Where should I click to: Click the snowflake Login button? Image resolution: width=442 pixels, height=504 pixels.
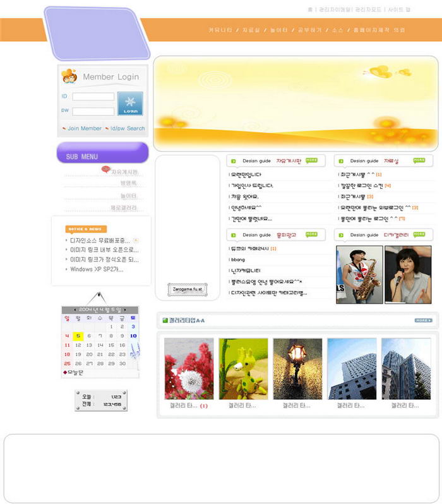pyautogui.click(x=130, y=104)
